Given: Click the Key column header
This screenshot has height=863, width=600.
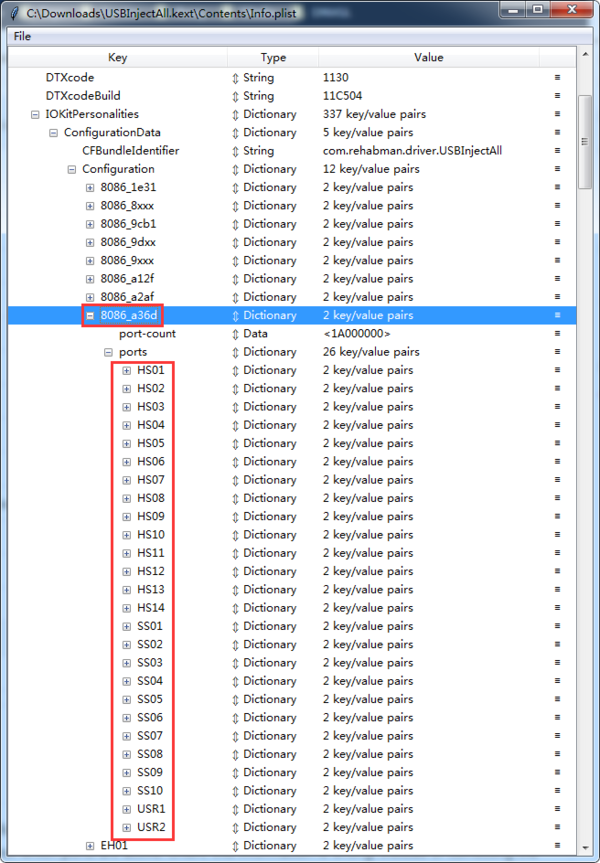Looking at the screenshot, I should click(118, 57).
